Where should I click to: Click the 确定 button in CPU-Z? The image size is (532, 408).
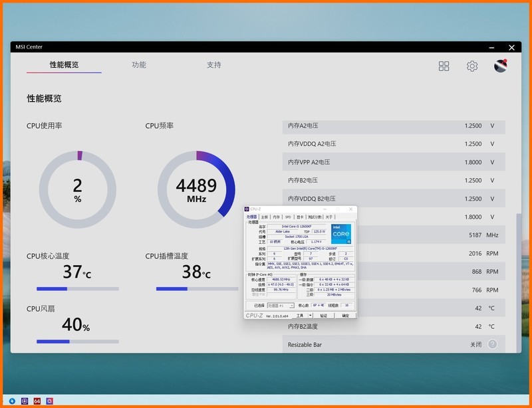345,316
